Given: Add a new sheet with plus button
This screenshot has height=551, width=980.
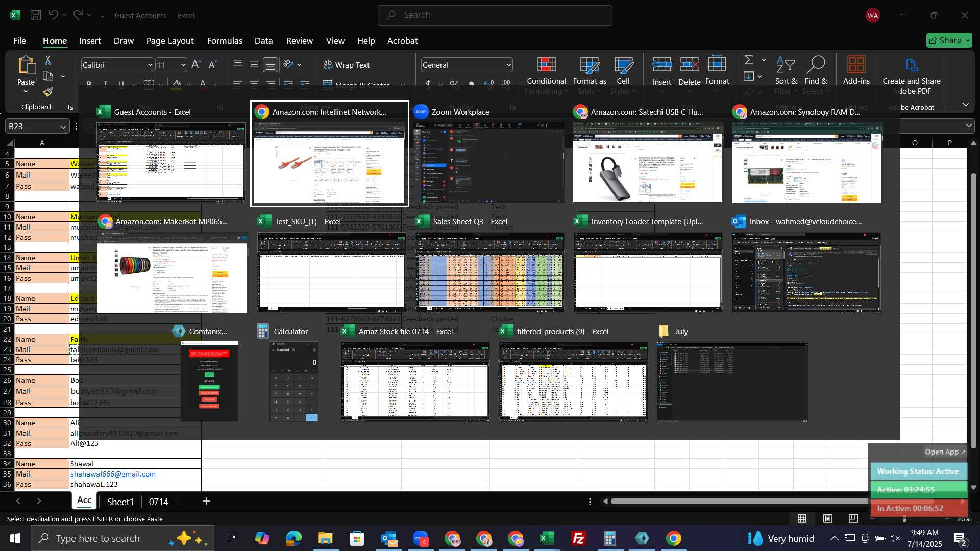Looking at the screenshot, I should (x=206, y=502).
